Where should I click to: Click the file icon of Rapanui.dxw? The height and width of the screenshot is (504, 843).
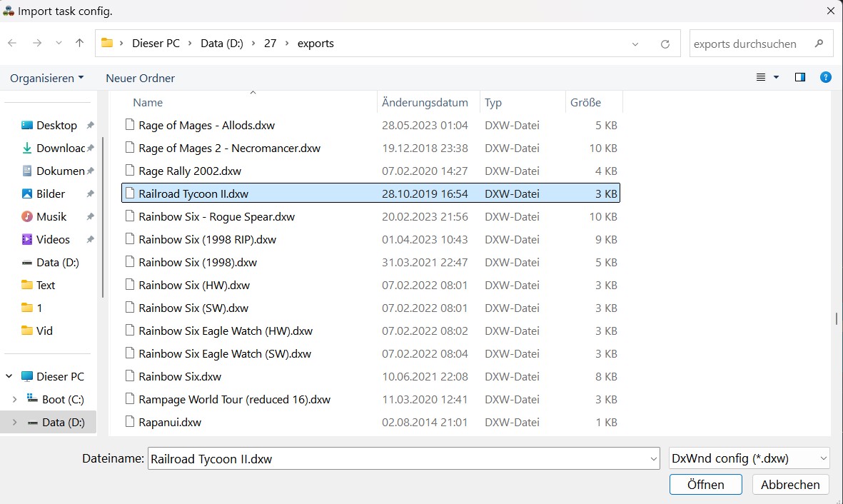tap(130, 422)
